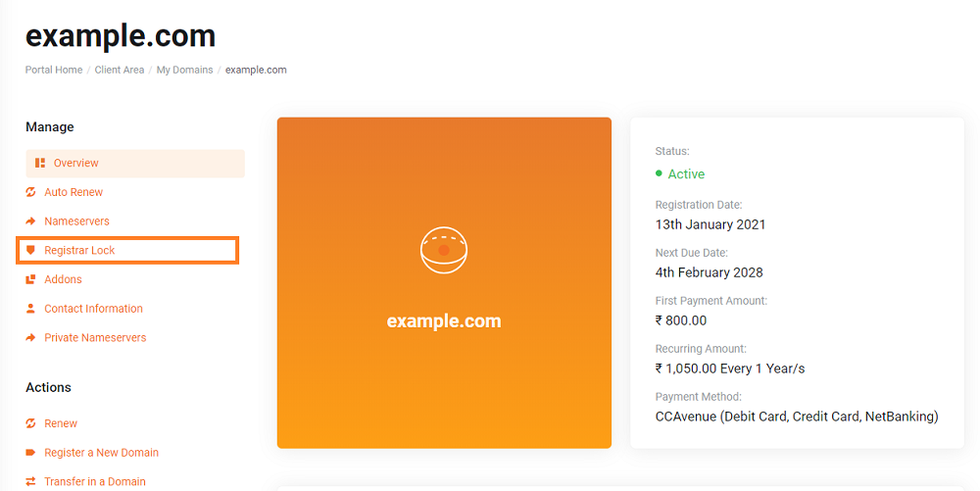Open the Contact Information page

93,309
